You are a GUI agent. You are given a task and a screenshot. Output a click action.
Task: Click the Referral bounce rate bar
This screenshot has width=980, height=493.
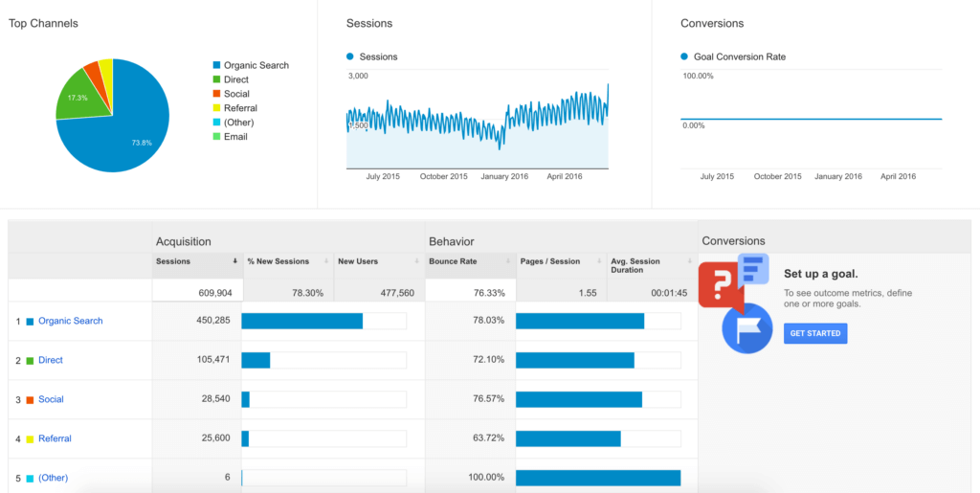tap(568, 439)
